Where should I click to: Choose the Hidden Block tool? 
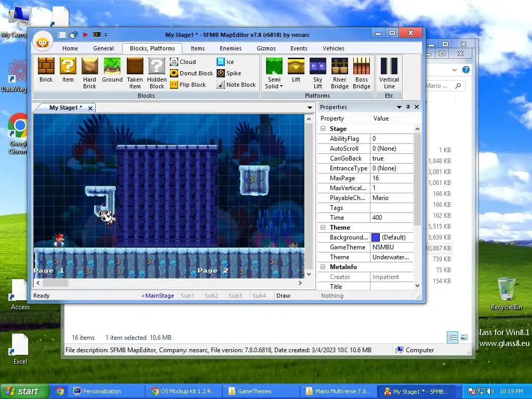pos(157,73)
